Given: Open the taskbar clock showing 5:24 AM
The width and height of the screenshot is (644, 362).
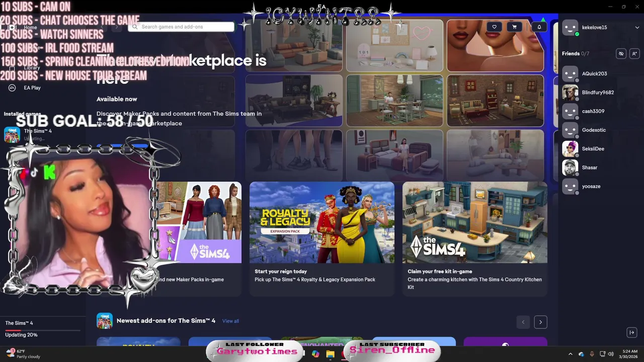Looking at the screenshot, I should (x=629, y=354).
